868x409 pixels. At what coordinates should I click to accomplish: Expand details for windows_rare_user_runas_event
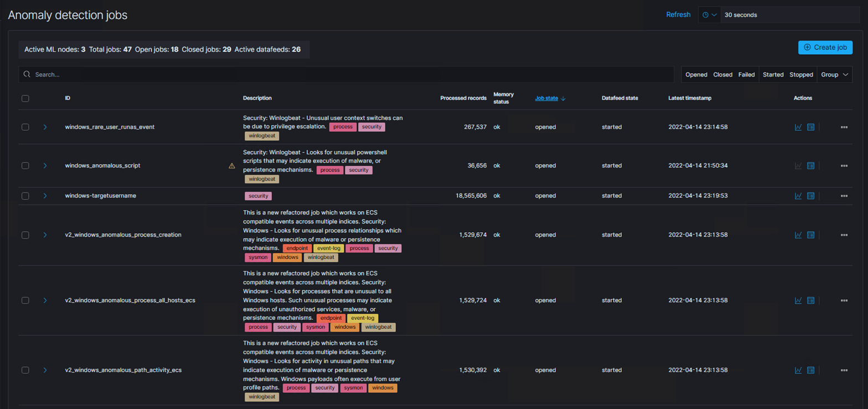pos(45,127)
